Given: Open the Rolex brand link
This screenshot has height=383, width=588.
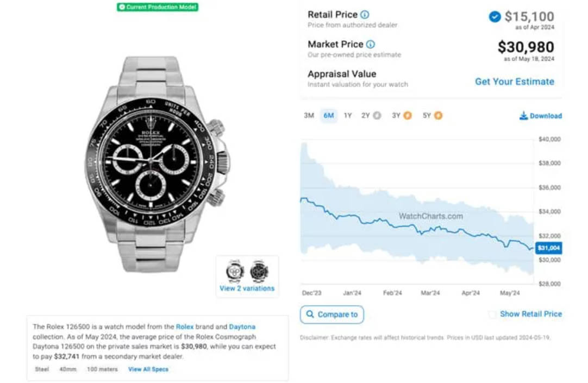Looking at the screenshot, I should point(185,327).
